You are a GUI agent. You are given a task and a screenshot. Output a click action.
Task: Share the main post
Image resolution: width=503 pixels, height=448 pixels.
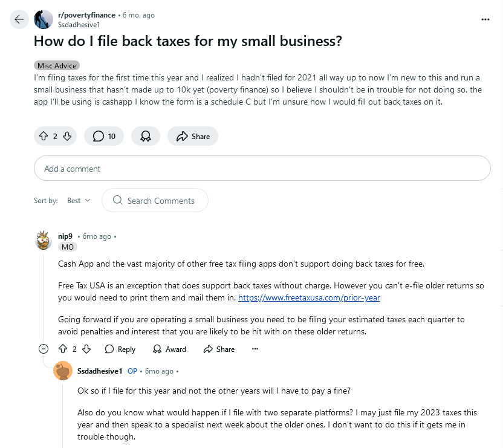pos(193,137)
